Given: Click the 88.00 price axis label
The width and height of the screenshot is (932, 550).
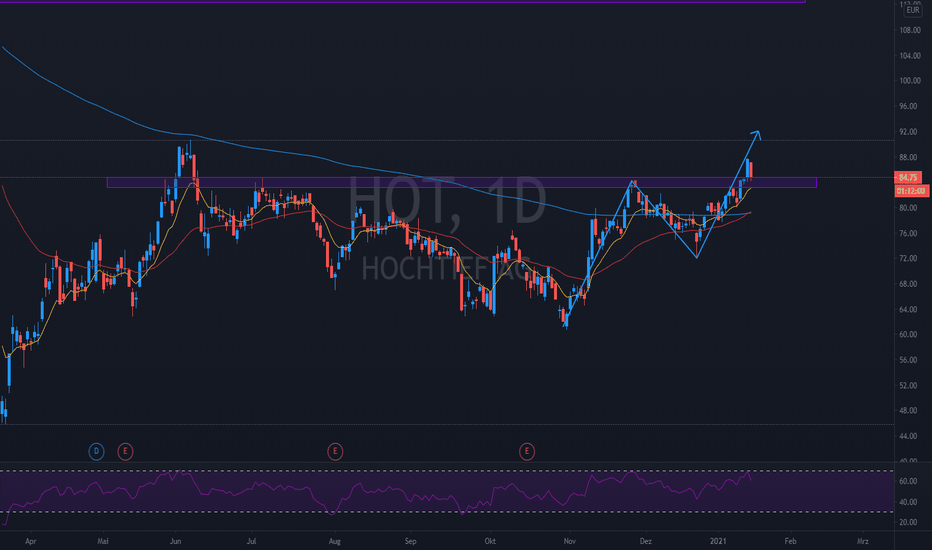Looking at the screenshot, I should 908,158.
